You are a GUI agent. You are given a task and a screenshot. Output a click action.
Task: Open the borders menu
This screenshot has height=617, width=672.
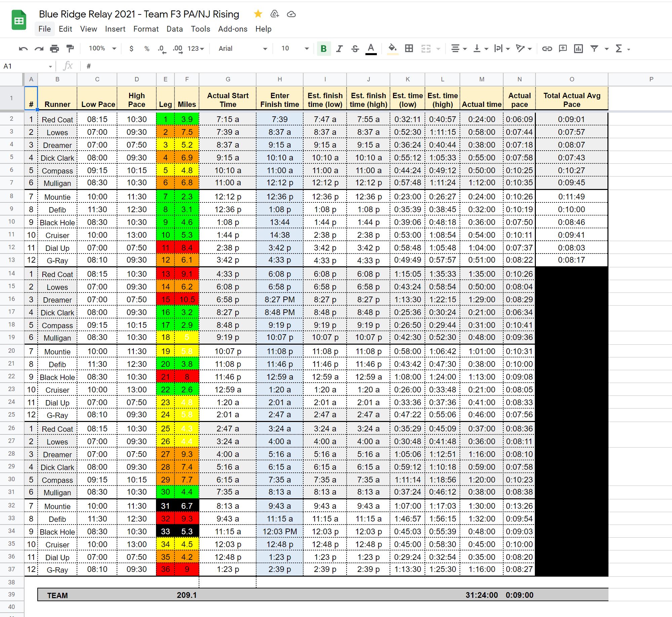coord(409,49)
